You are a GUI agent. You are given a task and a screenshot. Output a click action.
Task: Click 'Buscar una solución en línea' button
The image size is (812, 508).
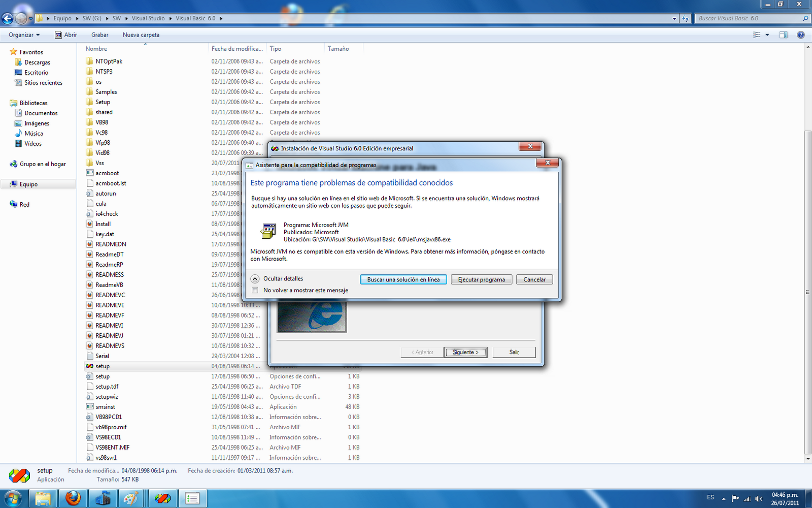[x=403, y=279]
